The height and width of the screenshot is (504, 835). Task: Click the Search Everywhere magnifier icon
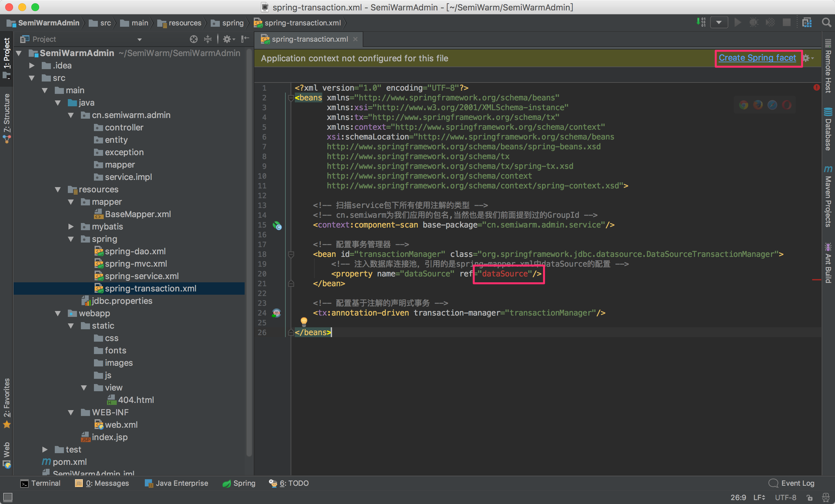tap(826, 23)
